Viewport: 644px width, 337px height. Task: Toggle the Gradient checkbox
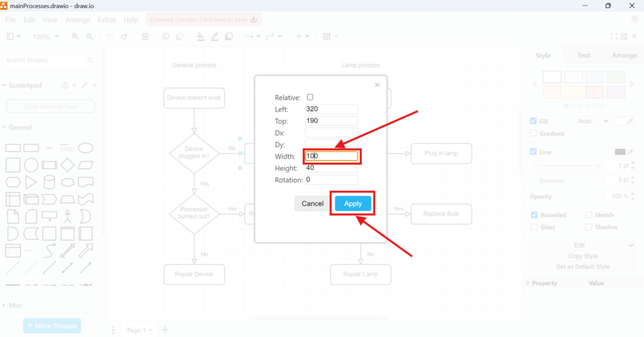pyautogui.click(x=533, y=133)
